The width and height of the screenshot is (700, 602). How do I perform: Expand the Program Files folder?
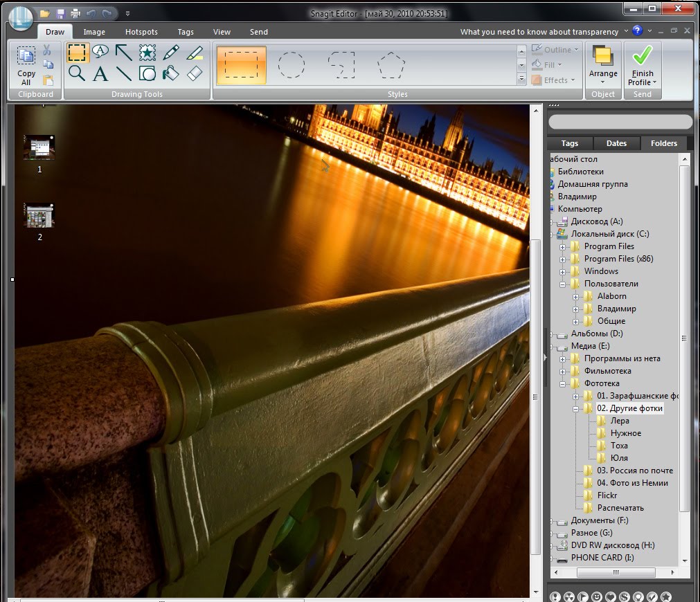563,246
